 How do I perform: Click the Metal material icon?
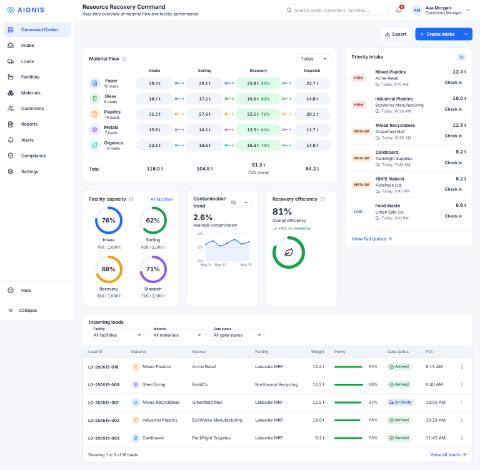pyautogui.click(x=95, y=130)
